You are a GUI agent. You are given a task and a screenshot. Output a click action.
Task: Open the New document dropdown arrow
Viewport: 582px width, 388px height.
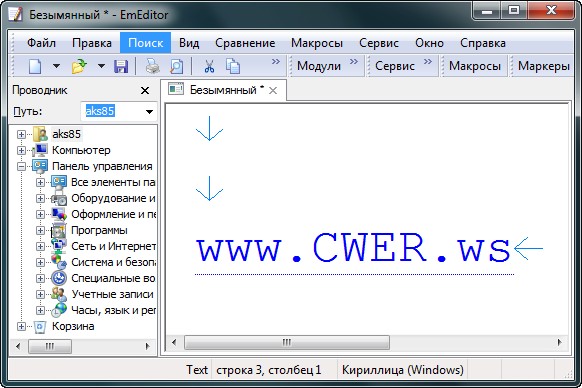point(56,66)
